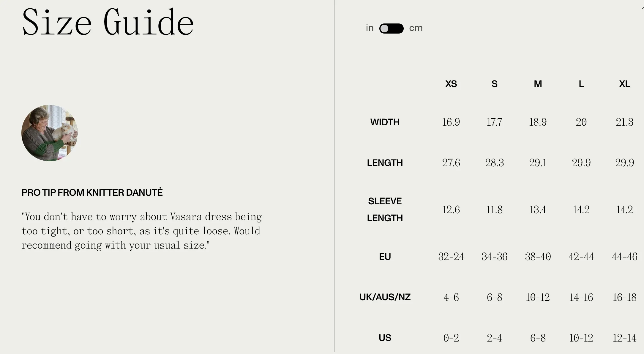This screenshot has height=354, width=644.
Task: Click the 16-18 UK size value
Action: [x=624, y=297]
